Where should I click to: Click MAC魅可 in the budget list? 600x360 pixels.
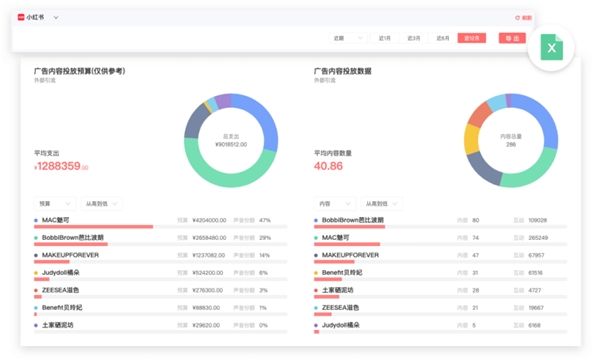pos(55,220)
